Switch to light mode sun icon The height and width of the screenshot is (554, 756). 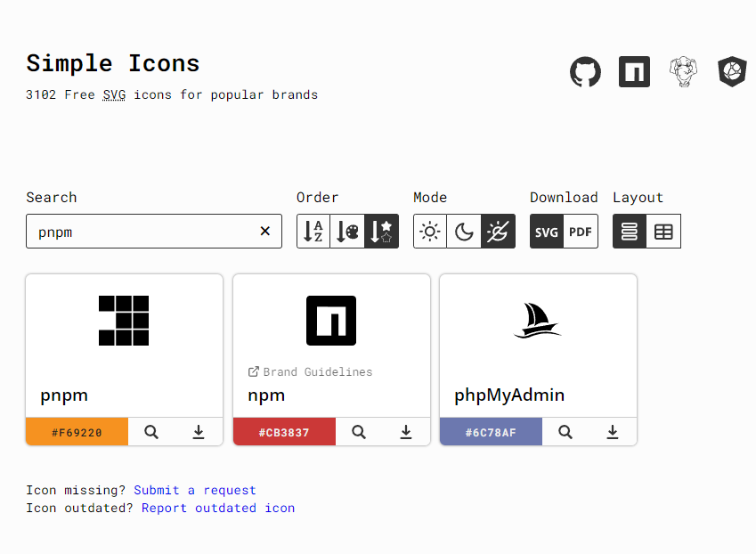430,232
